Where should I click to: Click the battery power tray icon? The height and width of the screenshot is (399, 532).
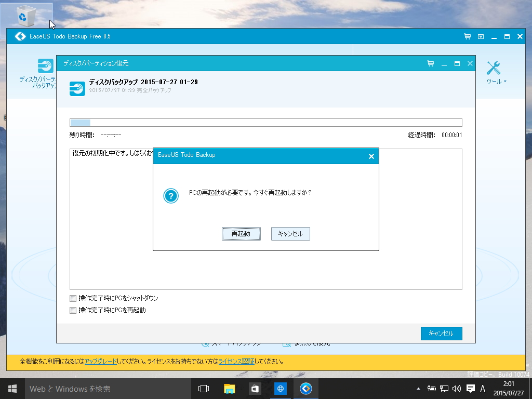tap(431, 389)
